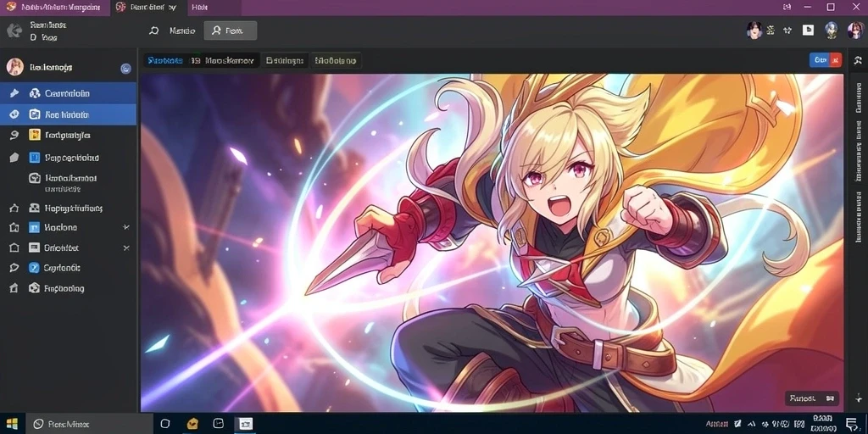Click the blue T icon in the sidebar
The width and height of the screenshot is (868, 434).
tap(34, 227)
